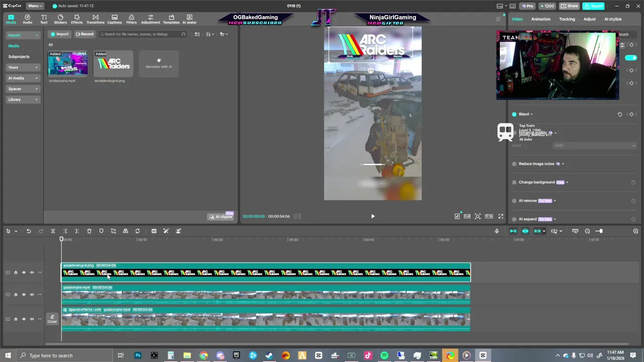The image size is (644, 362).
Task: Click the Pro upgrade button
Action: 527,6
